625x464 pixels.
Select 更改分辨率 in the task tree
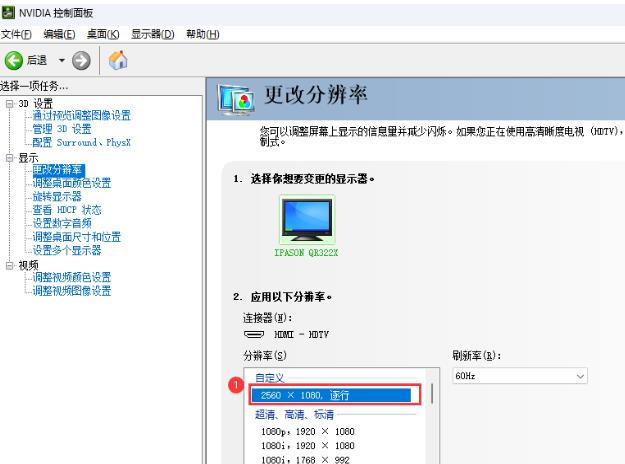click(x=58, y=170)
